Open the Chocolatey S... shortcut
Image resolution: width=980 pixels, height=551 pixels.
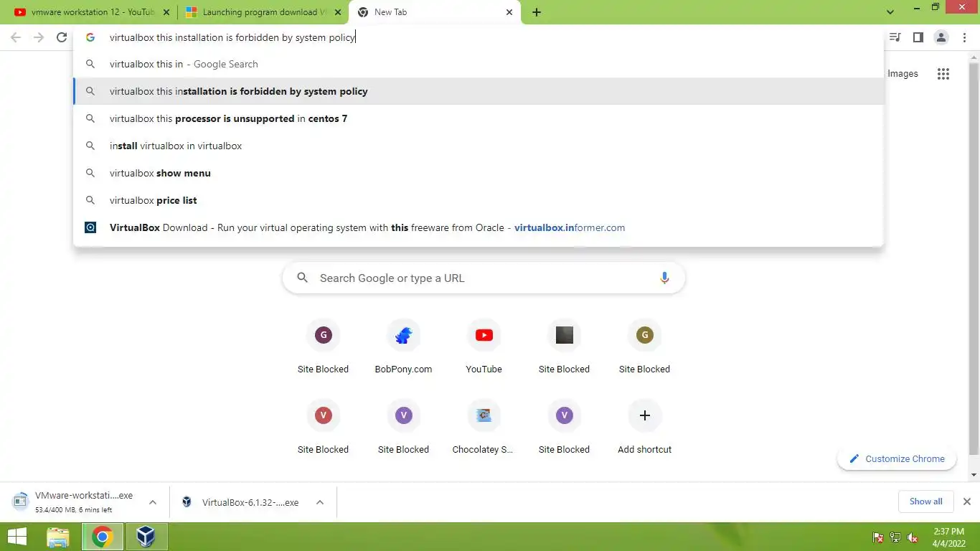click(484, 428)
